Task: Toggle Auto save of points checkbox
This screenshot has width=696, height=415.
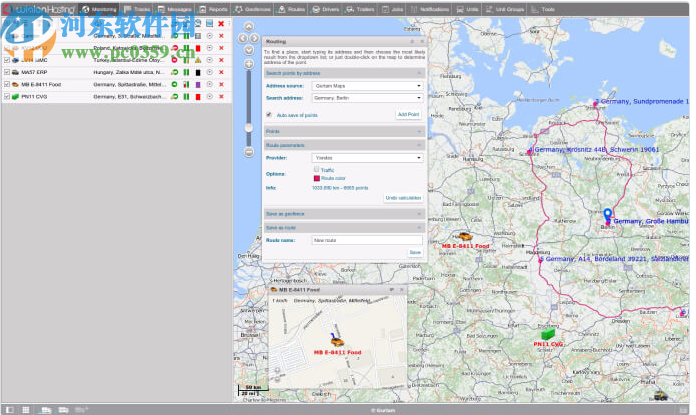Action: tap(269, 115)
